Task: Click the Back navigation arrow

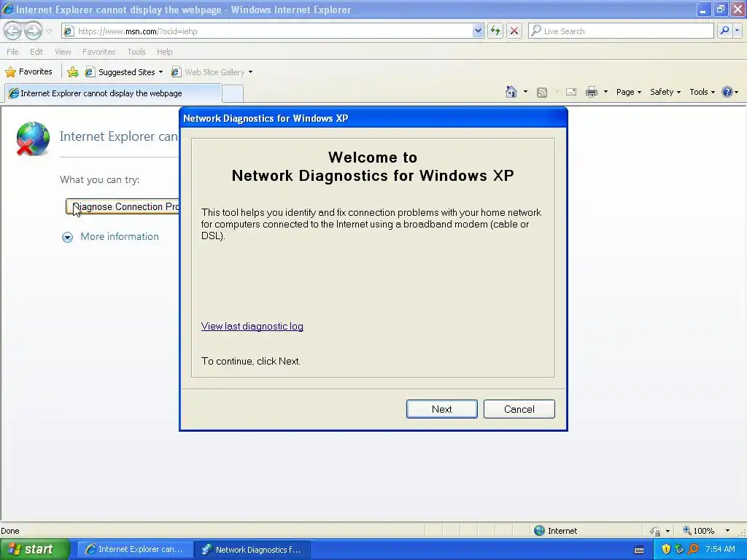Action: tap(13, 31)
